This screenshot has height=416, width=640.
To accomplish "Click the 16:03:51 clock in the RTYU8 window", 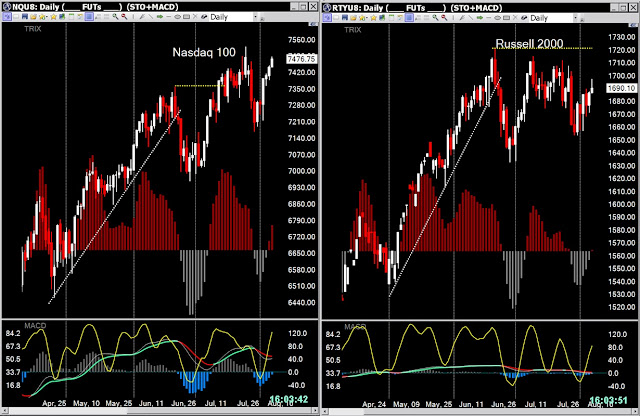I will pyautogui.click(x=609, y=400).
